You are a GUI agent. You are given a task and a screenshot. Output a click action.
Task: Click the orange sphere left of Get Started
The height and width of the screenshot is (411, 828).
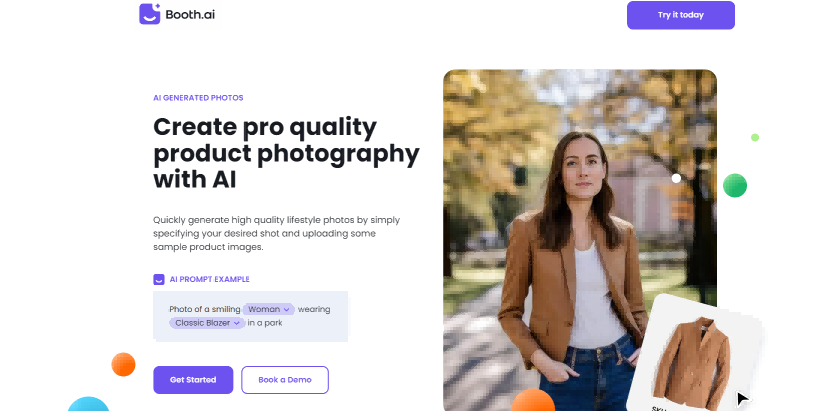point(123,365)
